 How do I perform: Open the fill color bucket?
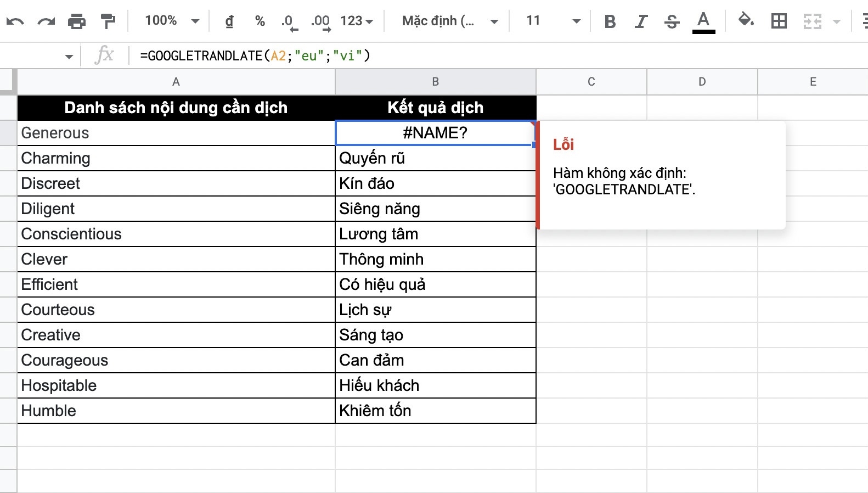click(x=745, y=21)
